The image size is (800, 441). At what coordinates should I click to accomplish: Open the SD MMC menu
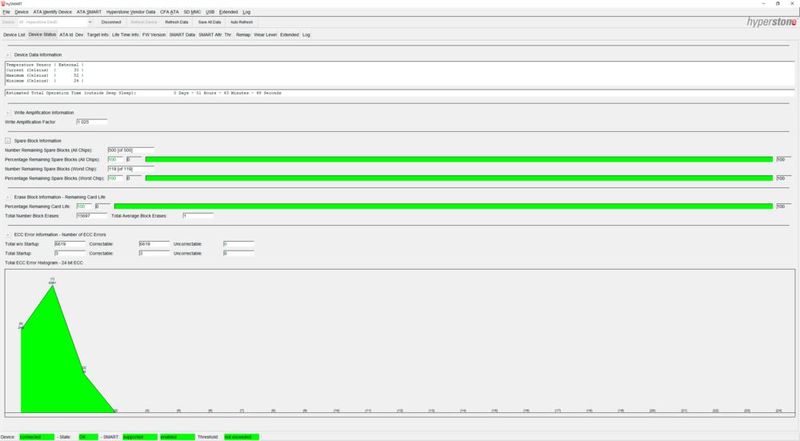pos(192,12)
